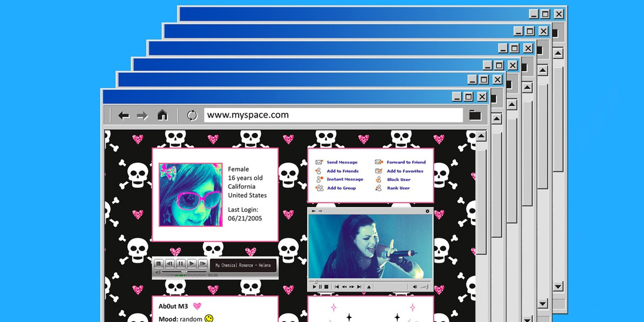Click the '16 years old' text
Screen dimensions: 644x322
pyautogui.click(x=245, y=178)
